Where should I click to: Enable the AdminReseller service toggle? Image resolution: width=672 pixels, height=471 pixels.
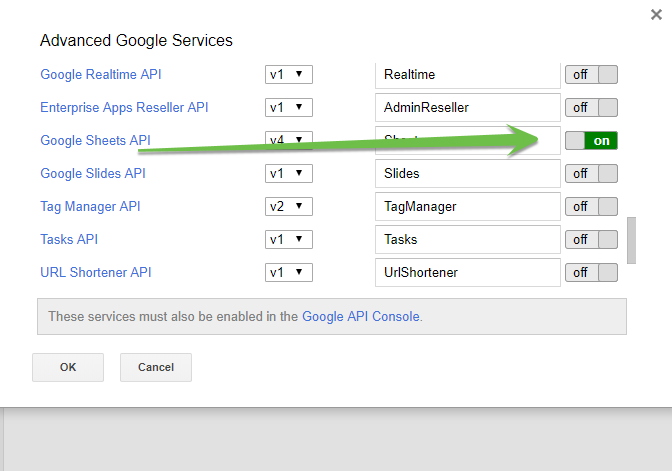[591, 108]
